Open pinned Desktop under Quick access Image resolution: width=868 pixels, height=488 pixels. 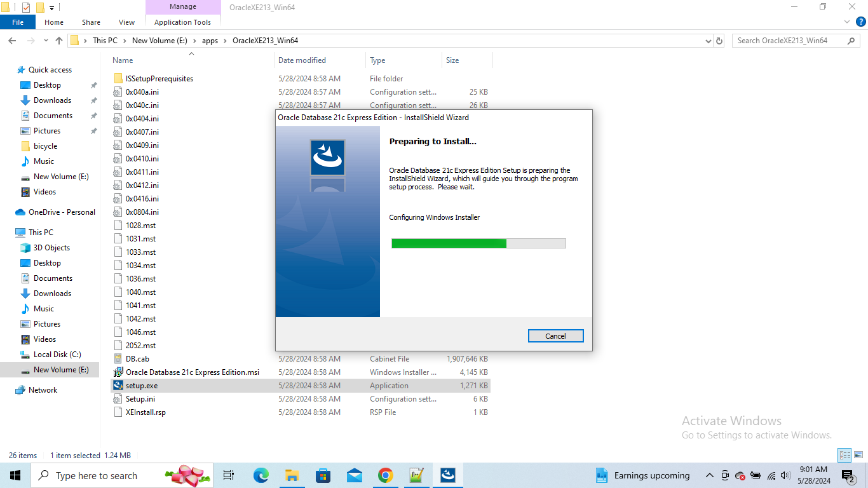pyautogui.click(x=47, y=85)
